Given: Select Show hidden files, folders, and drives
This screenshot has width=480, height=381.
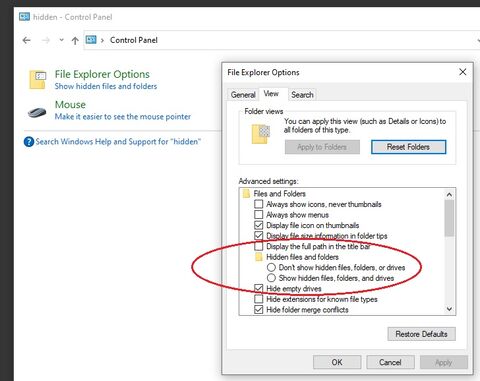Looking at the screenshot, I should pyautogui.click(x=271, y=278).
